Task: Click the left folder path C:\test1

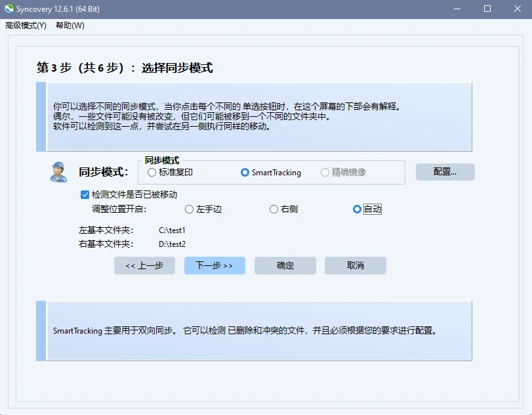Action: tap(172, 230)
